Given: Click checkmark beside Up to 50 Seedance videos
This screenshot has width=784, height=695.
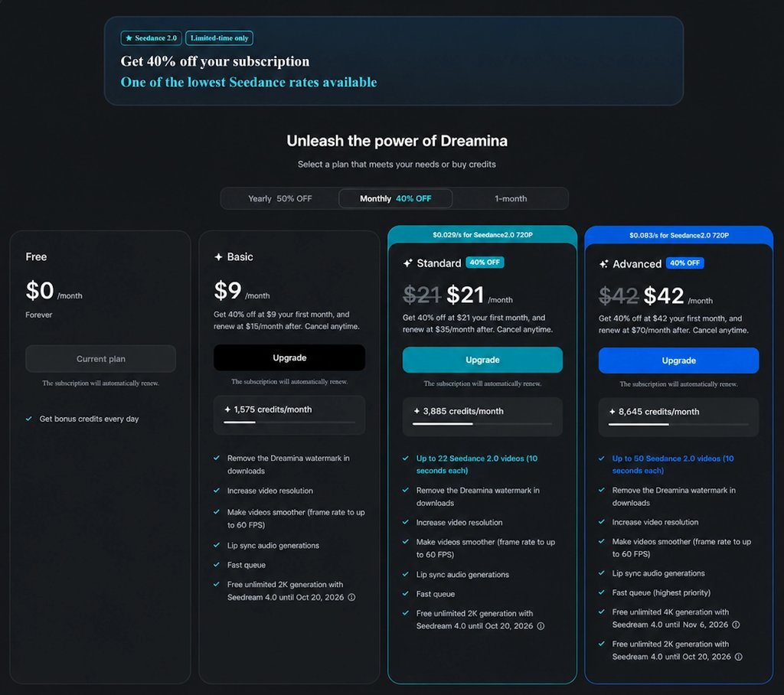Looking at the screenshot, I should click(x=602, y=458).
